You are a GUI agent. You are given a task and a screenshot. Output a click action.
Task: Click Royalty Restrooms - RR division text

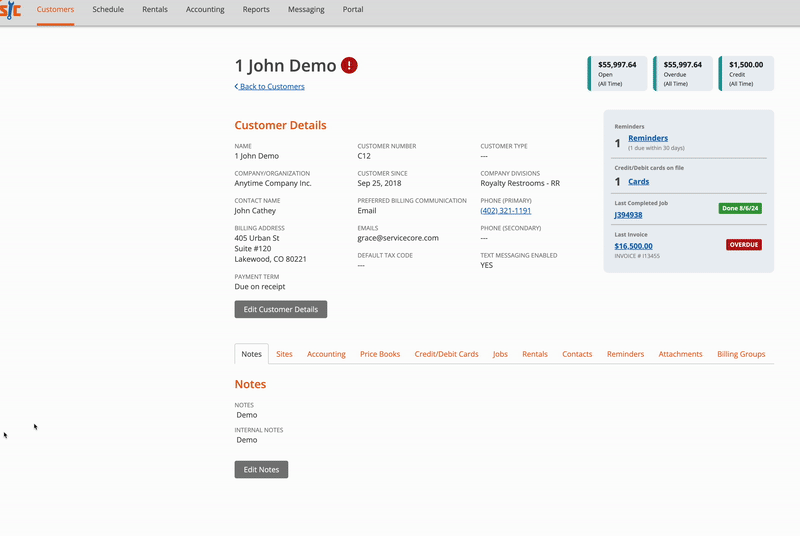pyautogui.click(x=520, y=183)
